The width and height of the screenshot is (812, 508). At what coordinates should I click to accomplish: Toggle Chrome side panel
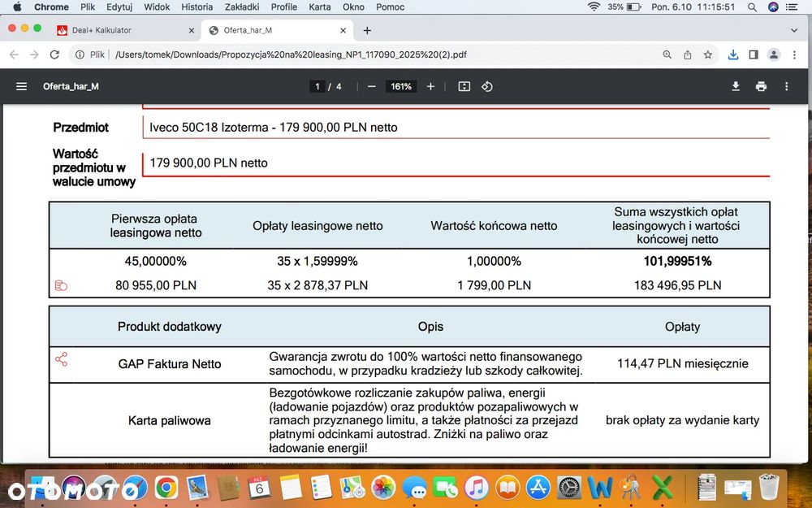(754, 54)
